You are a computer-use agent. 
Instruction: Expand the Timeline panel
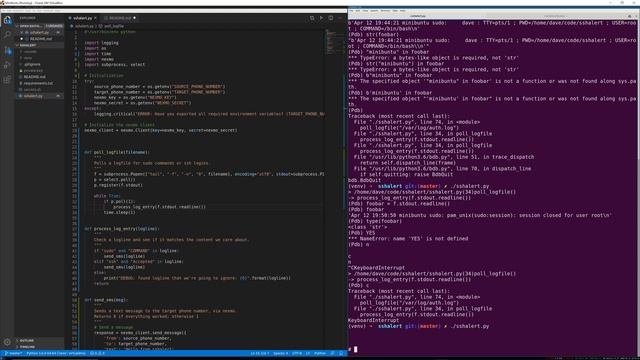[x=39, y=347]
